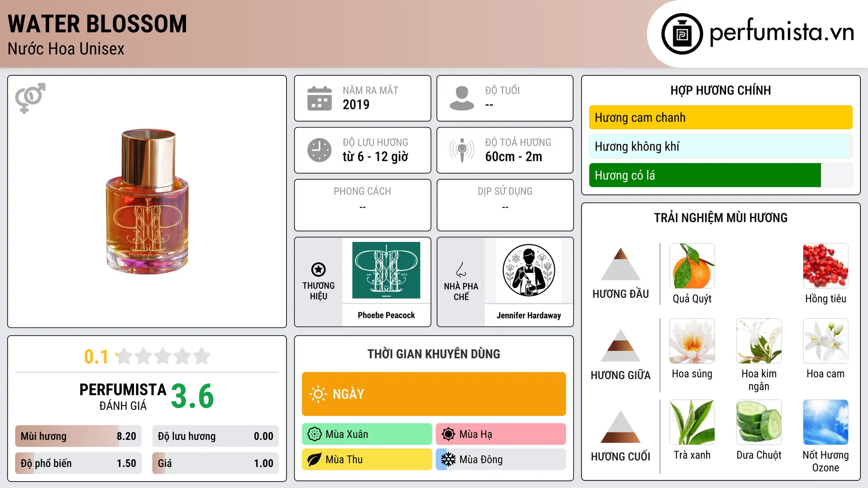Image resolution: width=868 pixels, height=488 pixels.
Task: Click the sillage icon beside Độ toả hương
Action: tap(462, 150)
